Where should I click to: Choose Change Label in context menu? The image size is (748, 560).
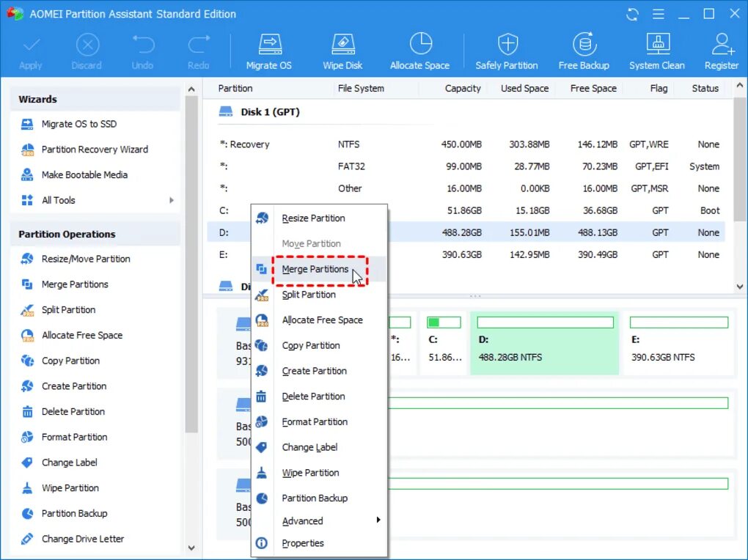319,447
